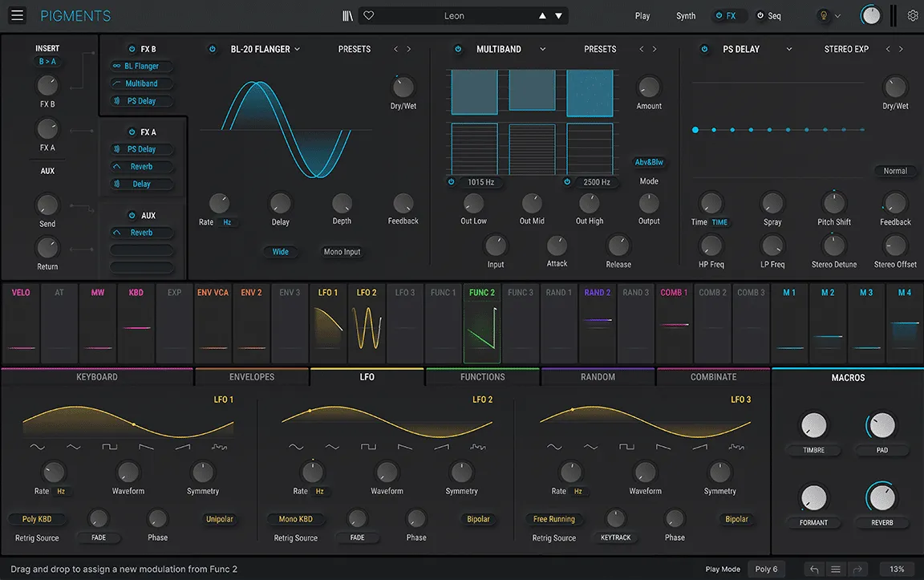Select LFO 3 triangle waveform icon
This screenshot has width=924, height=580.
point(590,447)
